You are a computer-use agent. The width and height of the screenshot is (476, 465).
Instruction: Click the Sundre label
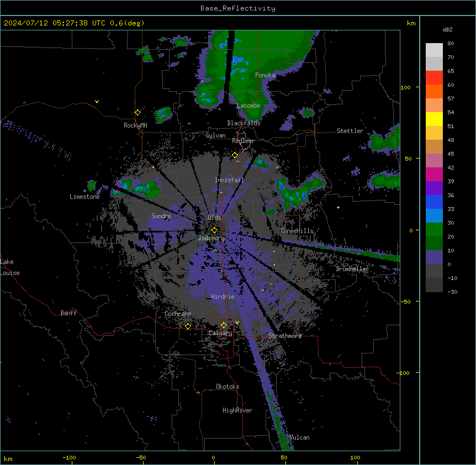tap(161, 216)
